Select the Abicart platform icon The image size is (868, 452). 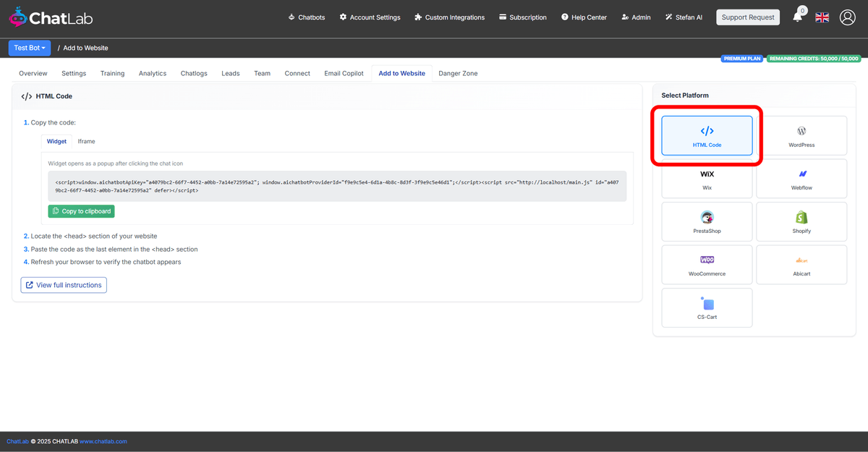click(x=801, y=264)
